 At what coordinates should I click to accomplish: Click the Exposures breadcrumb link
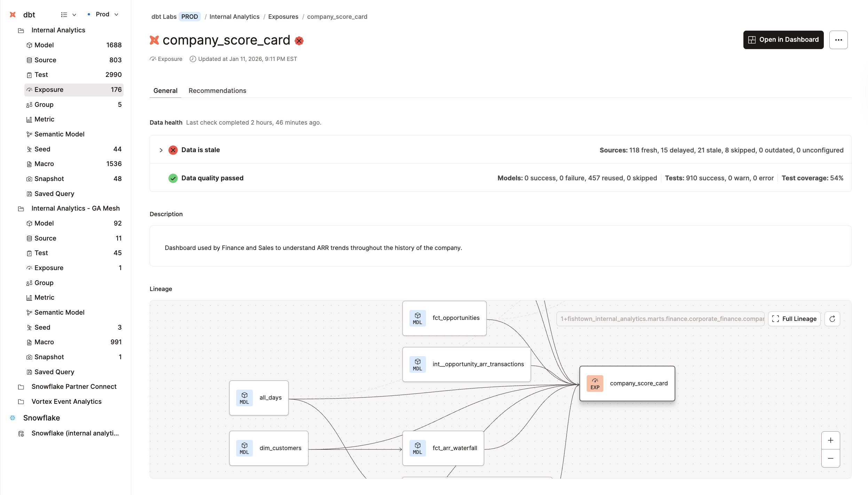click(x=283, y=17)
